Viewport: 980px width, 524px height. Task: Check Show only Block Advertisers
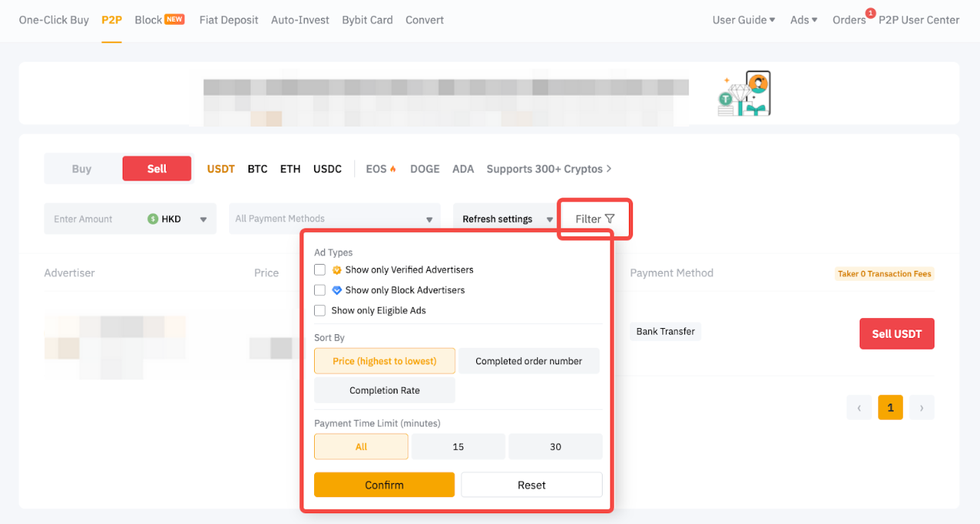[319, 290]
